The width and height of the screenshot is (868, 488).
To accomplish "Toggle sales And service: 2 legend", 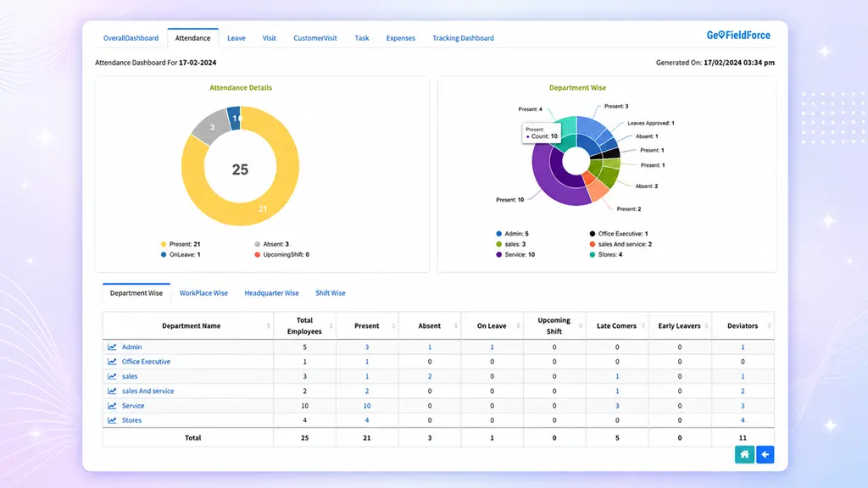I will tap(620, 244).
